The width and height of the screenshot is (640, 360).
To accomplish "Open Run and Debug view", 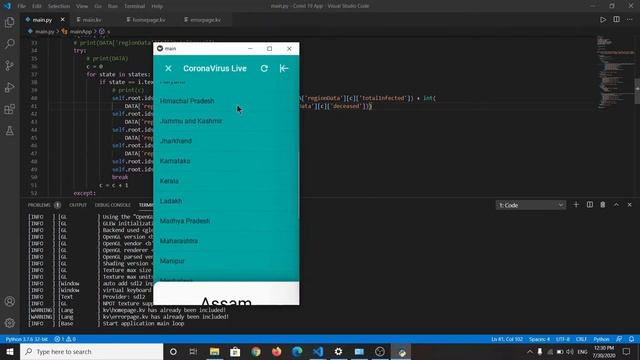I will [x=9, y=87].
